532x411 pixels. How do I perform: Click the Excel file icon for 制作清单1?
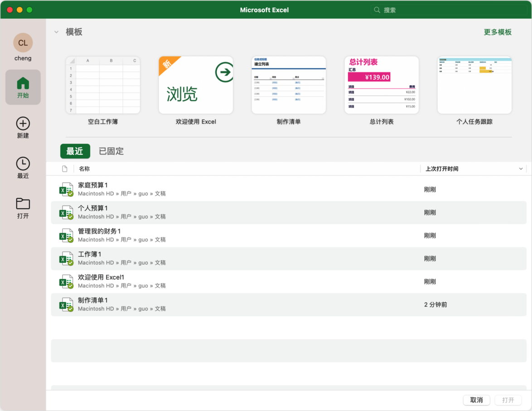pos(67,305)
